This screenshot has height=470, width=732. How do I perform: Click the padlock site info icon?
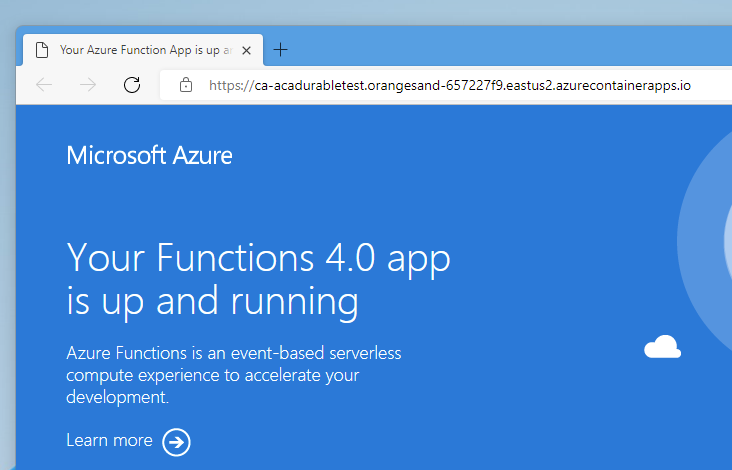point(186,85)
